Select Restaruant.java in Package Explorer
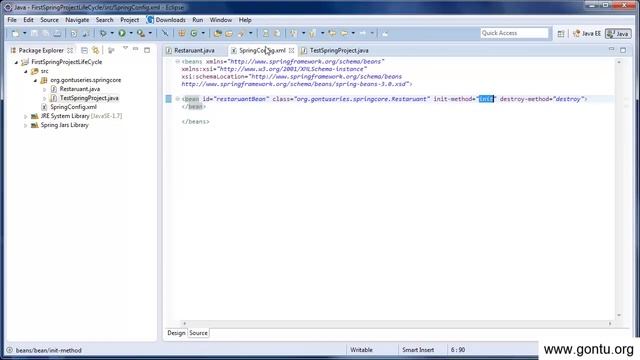 [x=80, y=89]
